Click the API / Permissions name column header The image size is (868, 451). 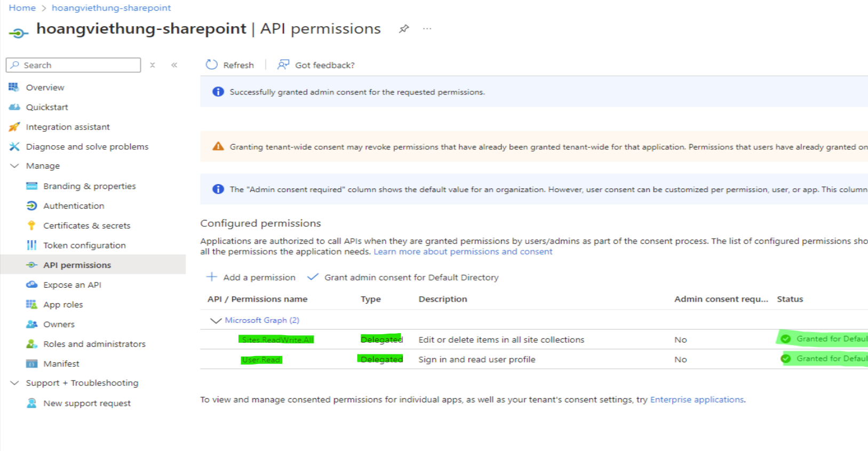coord(257,299)
